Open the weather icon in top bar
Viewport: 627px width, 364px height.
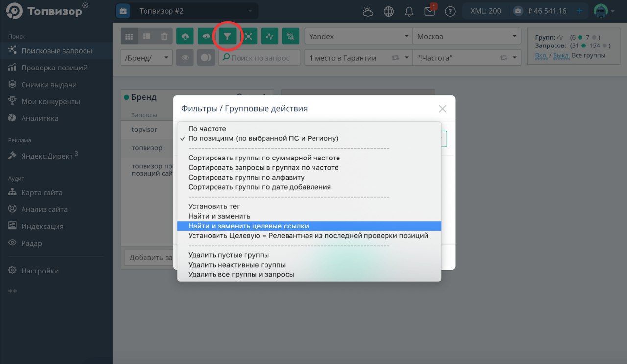tap(368, 11)
